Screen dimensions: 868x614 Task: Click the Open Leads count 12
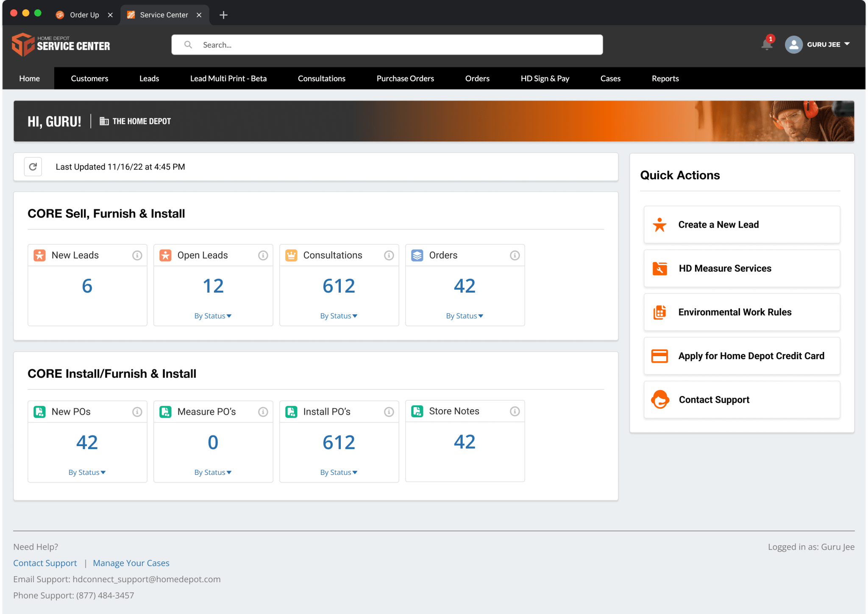click(213, 286)
